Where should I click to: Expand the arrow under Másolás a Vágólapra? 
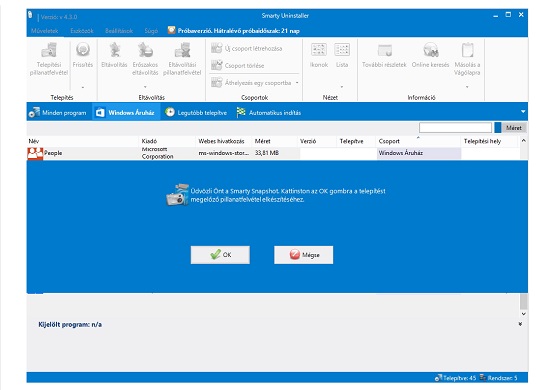point(467,87)
